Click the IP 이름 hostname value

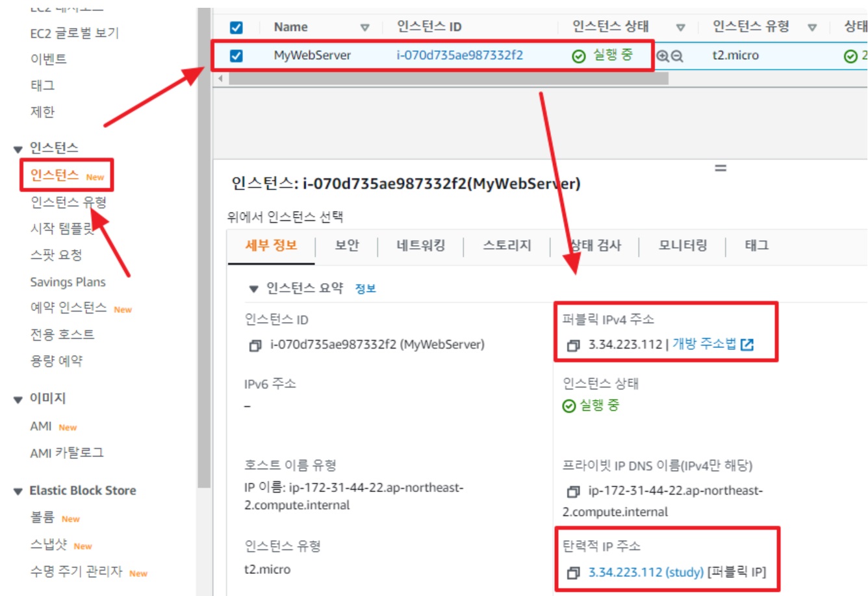(353, 497)
